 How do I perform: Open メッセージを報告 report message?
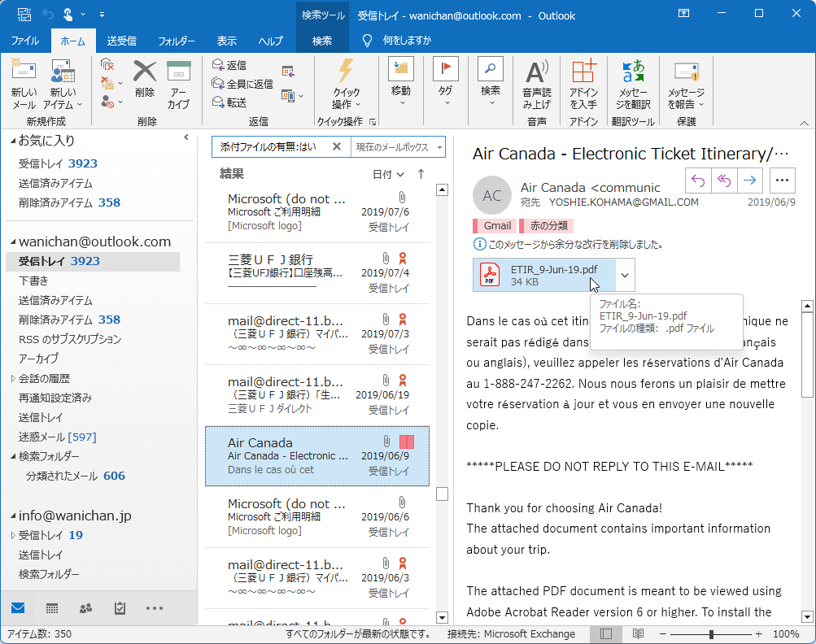pos(686,83)
